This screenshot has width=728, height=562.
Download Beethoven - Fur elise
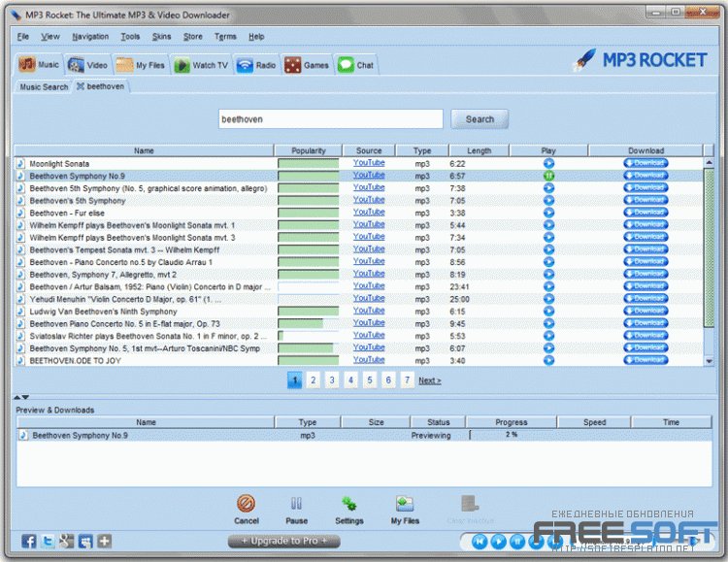tap(645, 213)
